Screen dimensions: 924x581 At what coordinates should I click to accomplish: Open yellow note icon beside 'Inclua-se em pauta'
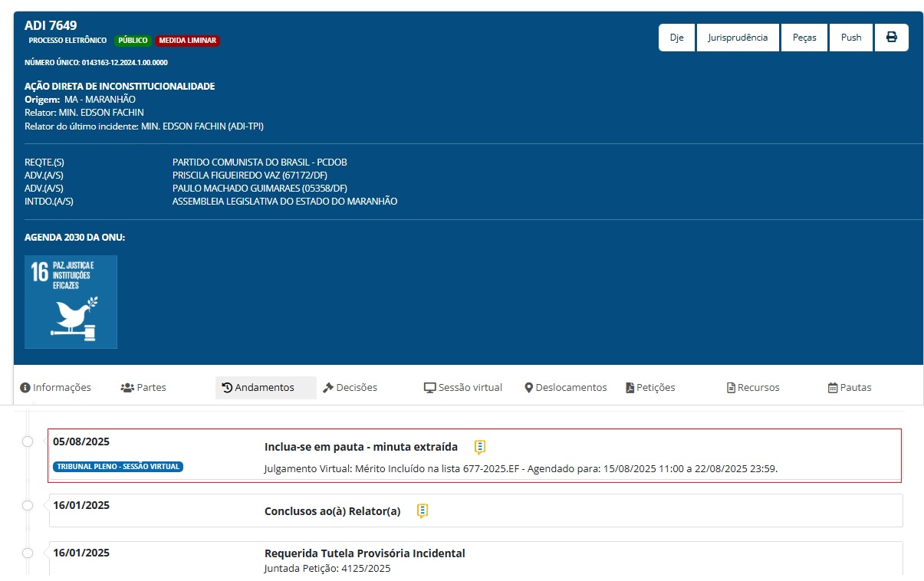[480, 447]
